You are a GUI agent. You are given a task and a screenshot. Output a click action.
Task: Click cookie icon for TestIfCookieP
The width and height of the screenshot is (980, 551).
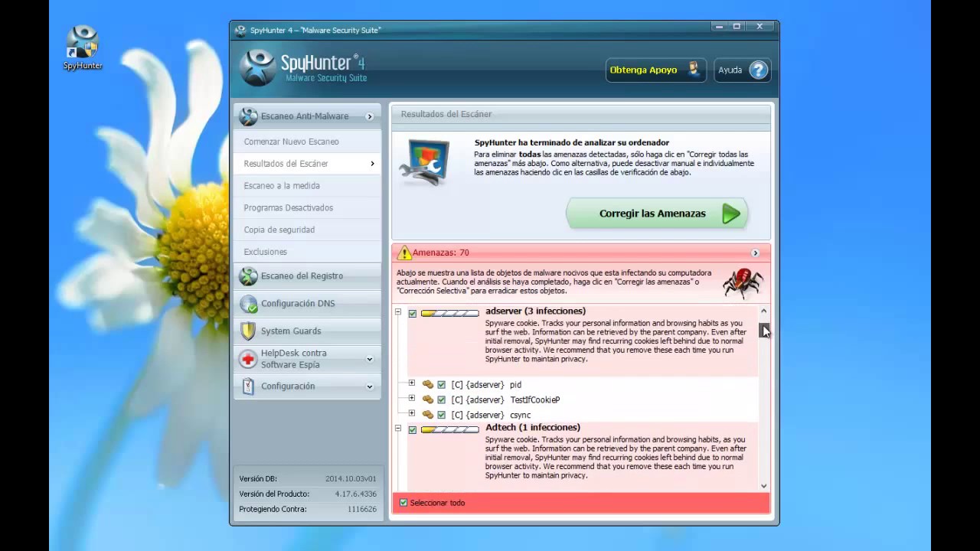tap(428, 399)
